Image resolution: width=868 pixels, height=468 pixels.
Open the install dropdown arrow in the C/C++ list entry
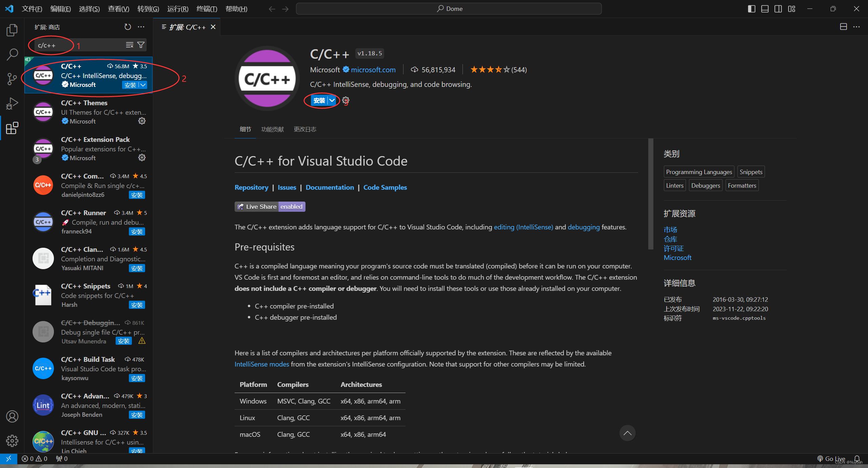coord(142,85)
